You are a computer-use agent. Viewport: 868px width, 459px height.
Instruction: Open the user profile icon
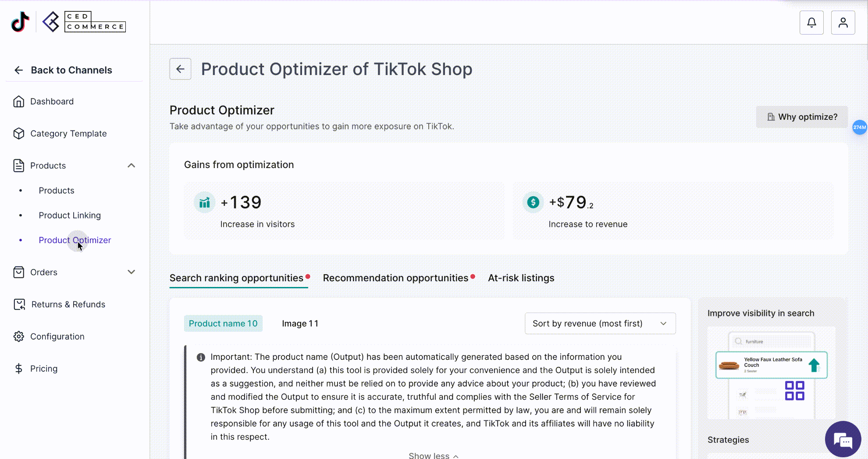click(843, 22)
